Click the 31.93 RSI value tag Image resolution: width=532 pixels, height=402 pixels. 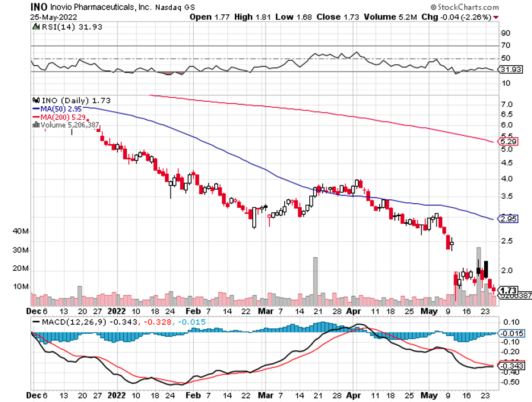507,70
